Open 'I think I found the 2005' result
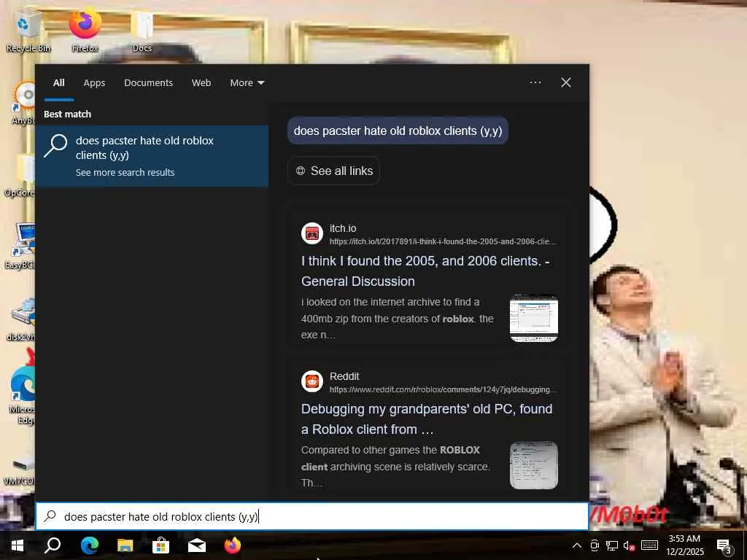Screen dimensions: 747x560 tap(425, 271)
